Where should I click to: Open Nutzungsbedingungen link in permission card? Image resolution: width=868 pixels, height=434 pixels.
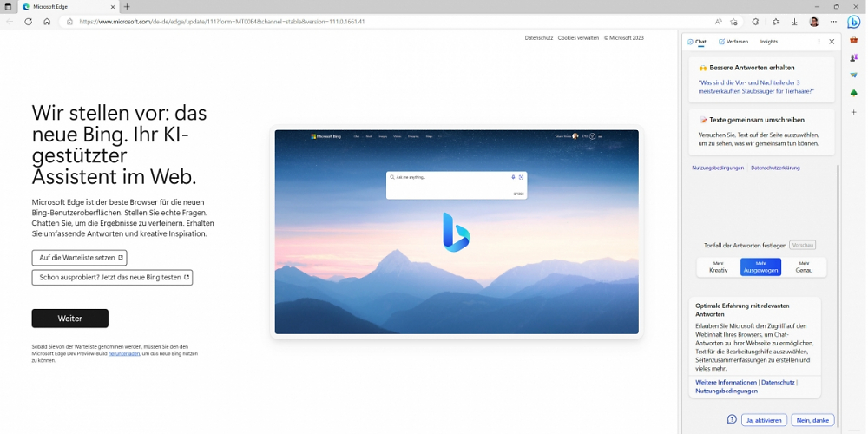[727, 391]
